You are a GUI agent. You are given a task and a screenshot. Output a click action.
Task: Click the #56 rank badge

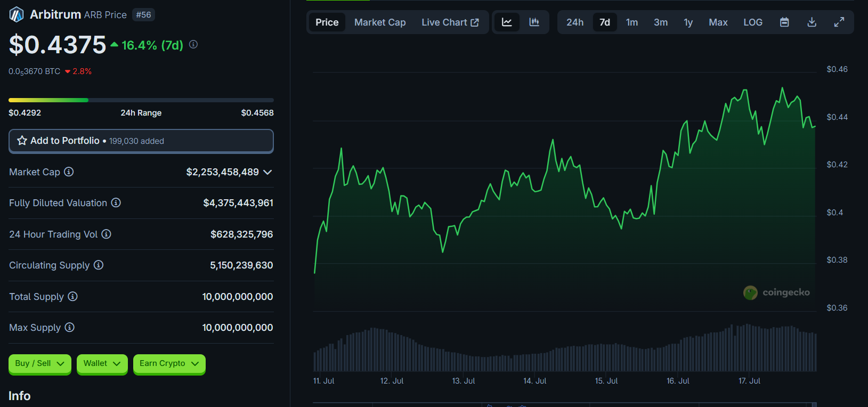[143, 15]
